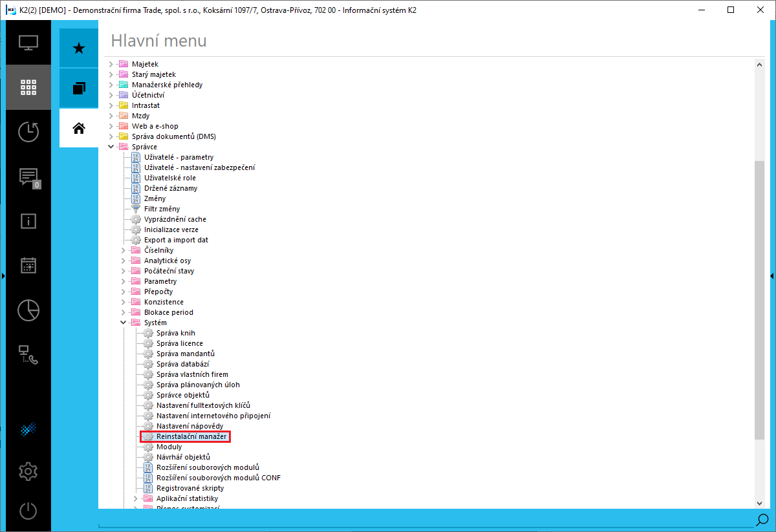Collapse the Správce folder
This screenshot has height=532, width=776.
click(111, 147)
